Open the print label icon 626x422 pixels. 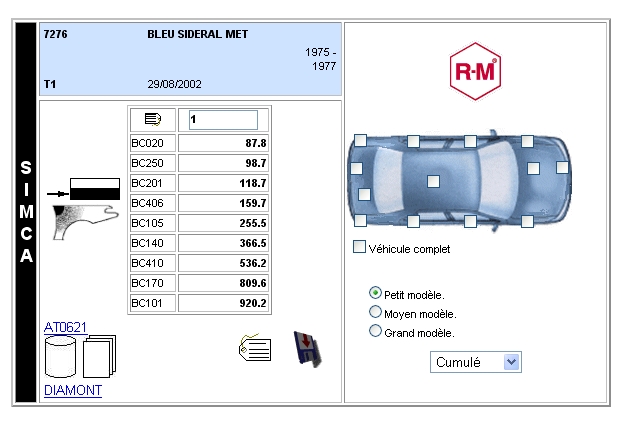pos(255,348)
